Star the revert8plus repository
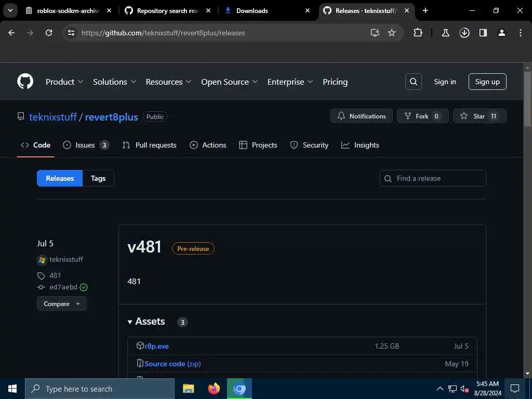The height and width of the screenshot is (399, 532). (x=480, y=116)
